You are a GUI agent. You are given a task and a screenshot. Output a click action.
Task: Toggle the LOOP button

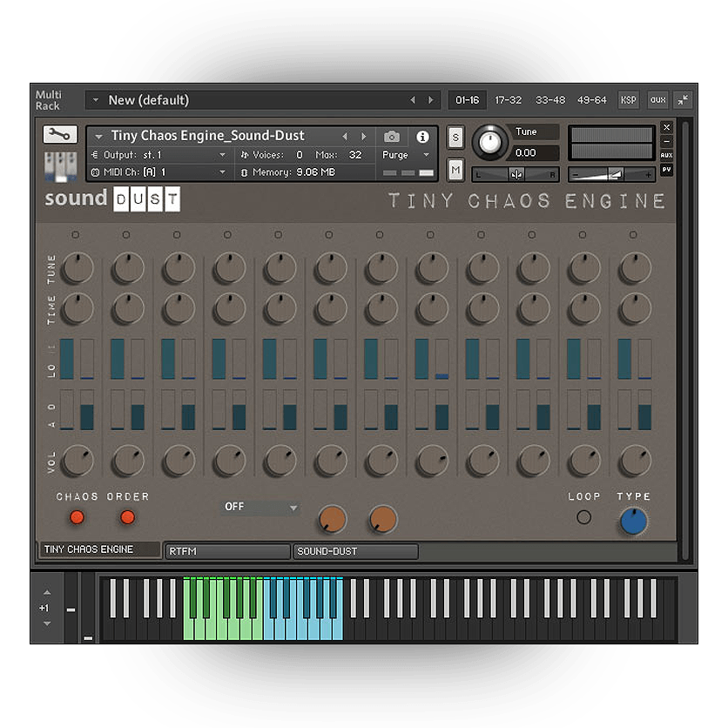[x=583, y=516]
